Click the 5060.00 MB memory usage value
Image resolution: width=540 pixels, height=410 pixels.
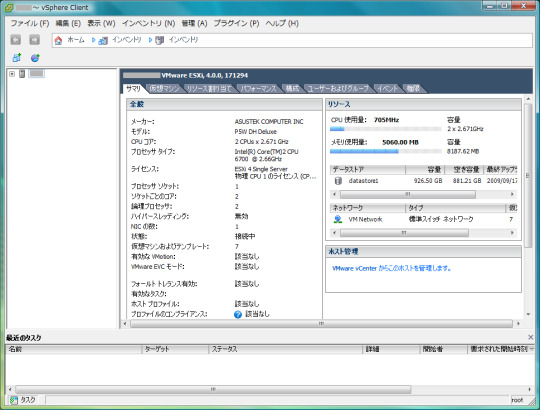400,142
